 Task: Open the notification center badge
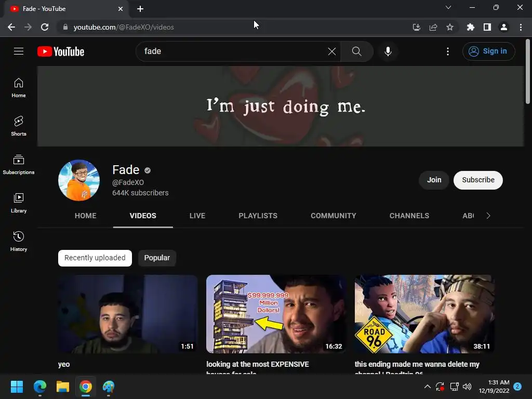click(x=517, y=387)
